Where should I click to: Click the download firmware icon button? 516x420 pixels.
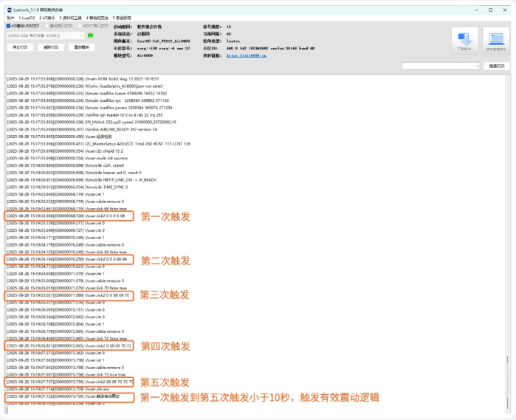point(464,41)
